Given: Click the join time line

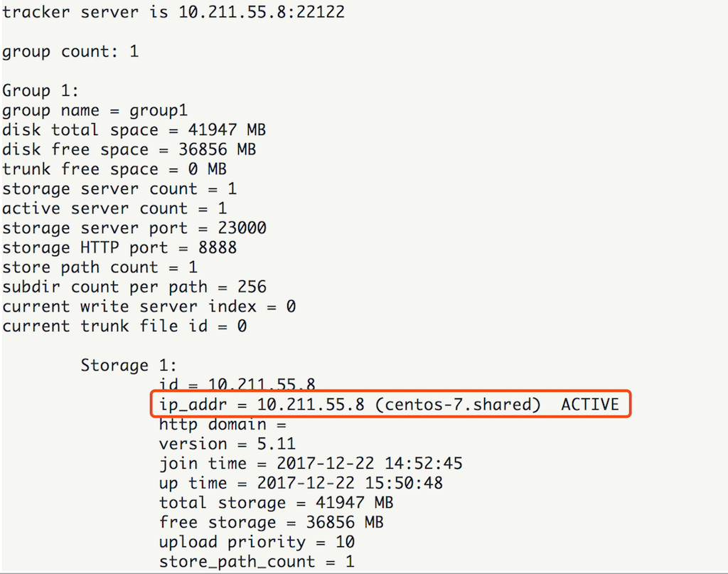Looking at the screenshot, I should [x=310, y=464].
